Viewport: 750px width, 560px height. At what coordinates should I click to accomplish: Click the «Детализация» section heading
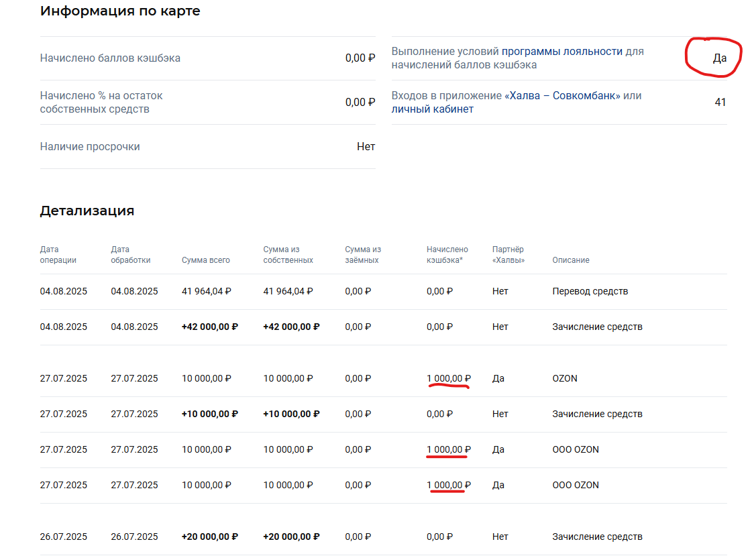pos(87,211)
